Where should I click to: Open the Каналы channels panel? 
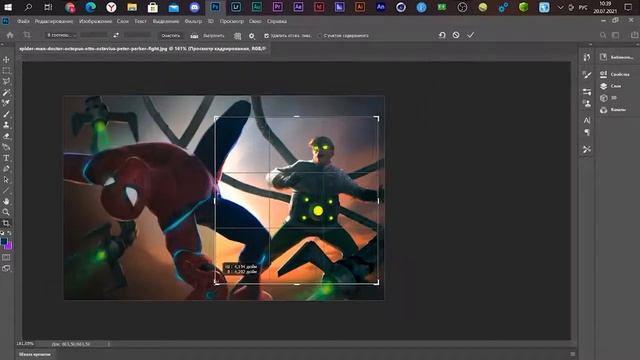coord(613,110)
